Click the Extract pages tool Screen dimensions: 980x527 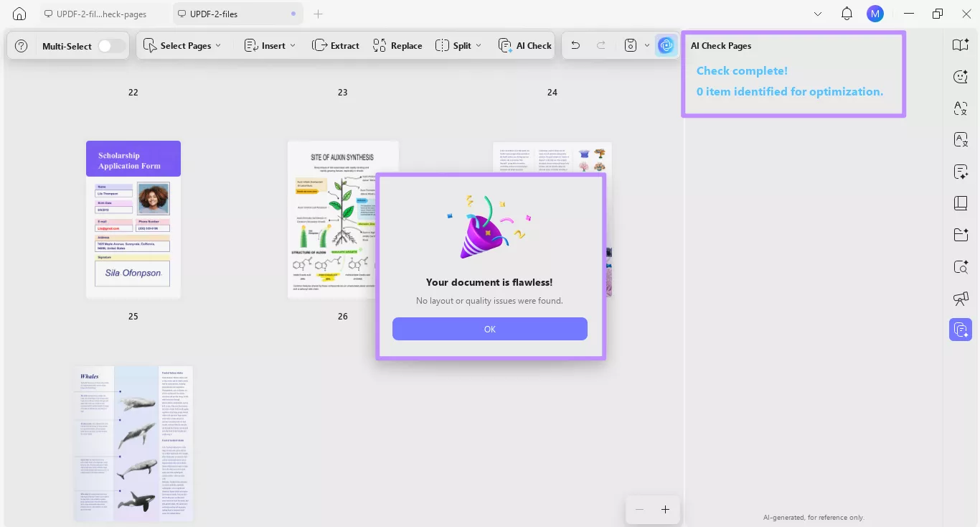tap(336, 46)
